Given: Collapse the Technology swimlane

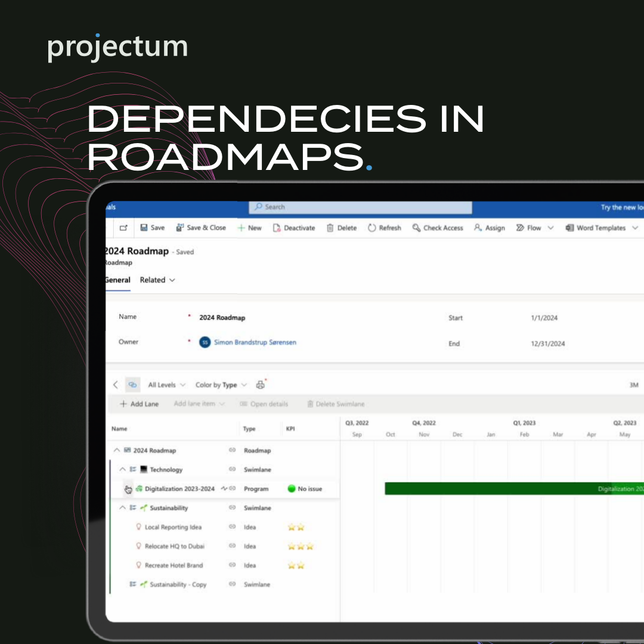Looking at the screenshot, I should coord(122,469).
